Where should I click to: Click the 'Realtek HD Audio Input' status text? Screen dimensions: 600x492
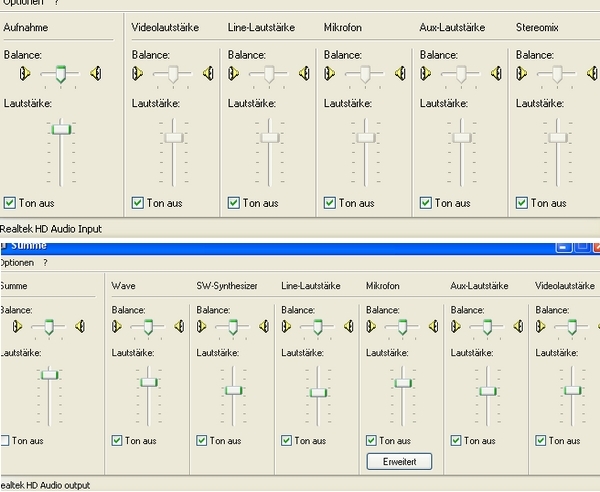click(x=51, y=229)
